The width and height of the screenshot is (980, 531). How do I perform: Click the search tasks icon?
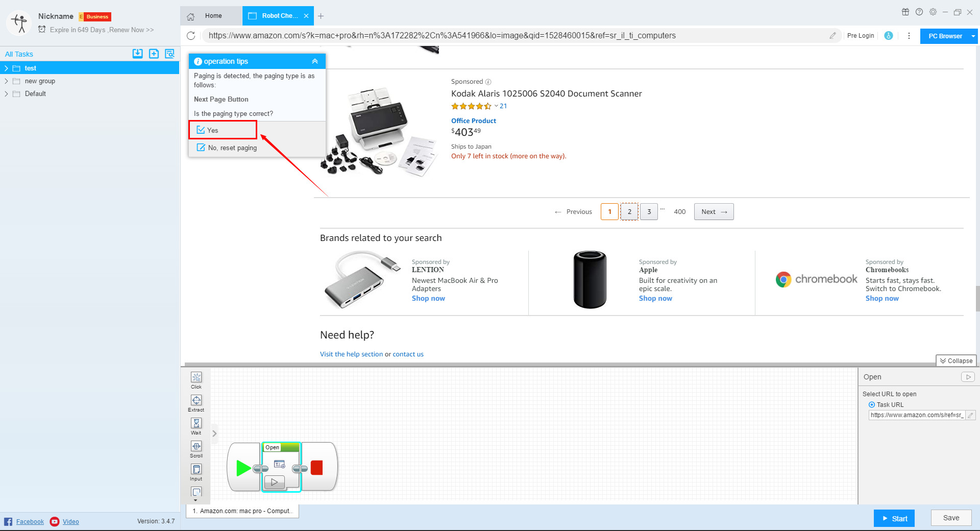tap(169, 54)
